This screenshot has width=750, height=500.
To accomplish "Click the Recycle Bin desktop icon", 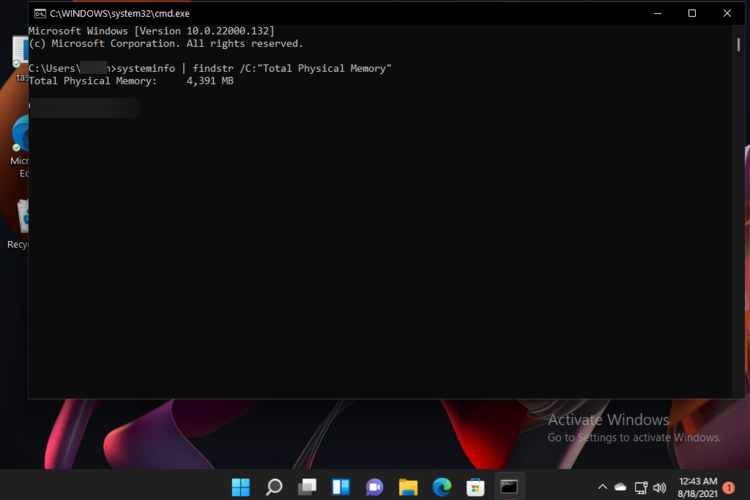I will click(18, 222).
